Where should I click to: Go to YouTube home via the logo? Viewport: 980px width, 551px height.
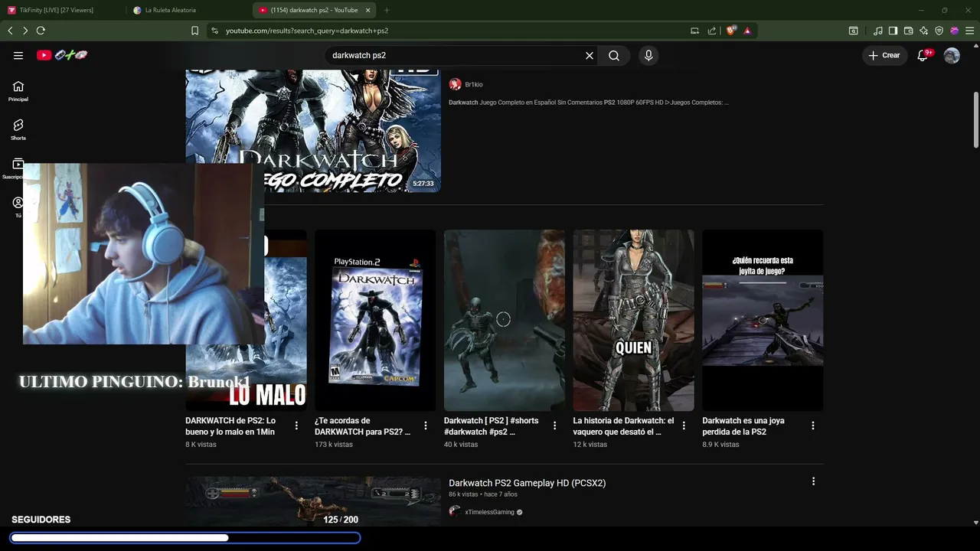tap(62, 55)
